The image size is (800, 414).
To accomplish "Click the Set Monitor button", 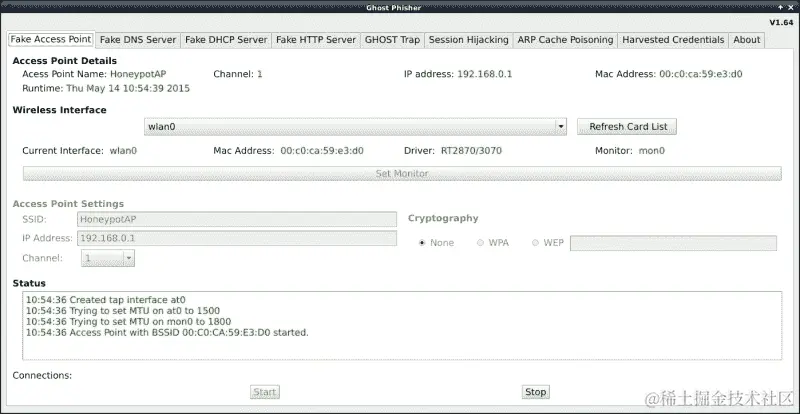I will click(402, 174).
